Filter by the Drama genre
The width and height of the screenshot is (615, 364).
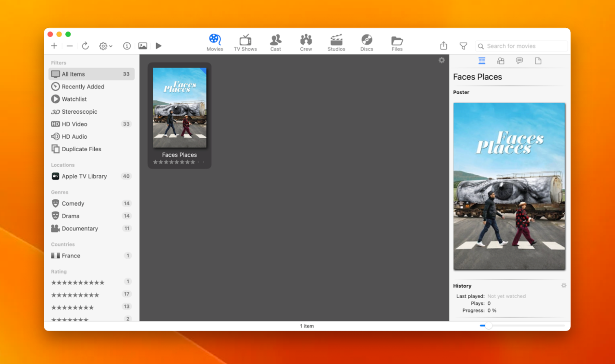(91, 216)
